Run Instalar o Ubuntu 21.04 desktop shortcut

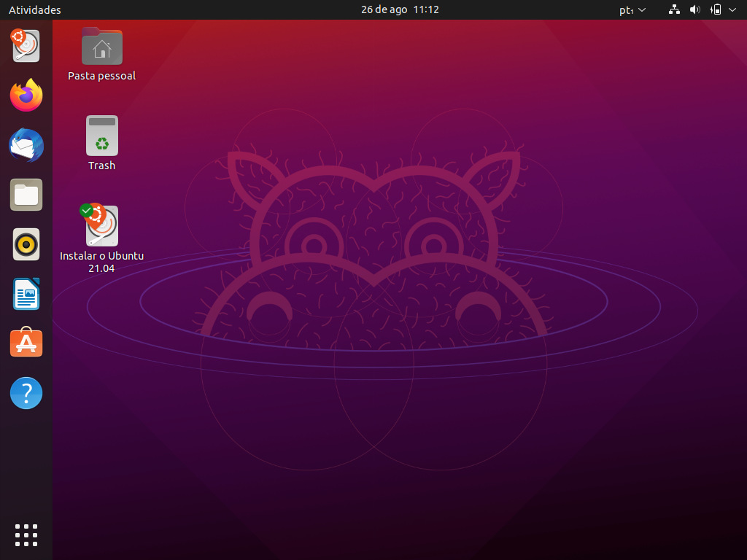tap(101, 226)
